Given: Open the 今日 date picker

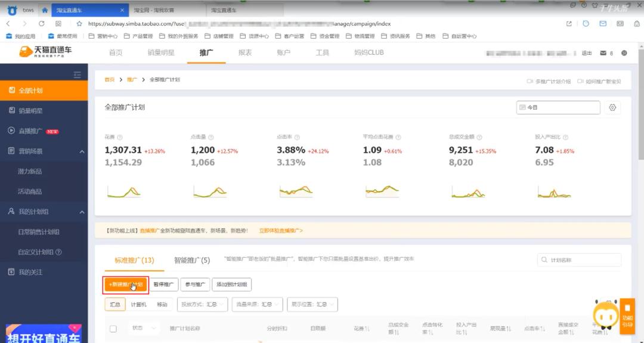Looking at the screenshot, I should tap(558, 107).
